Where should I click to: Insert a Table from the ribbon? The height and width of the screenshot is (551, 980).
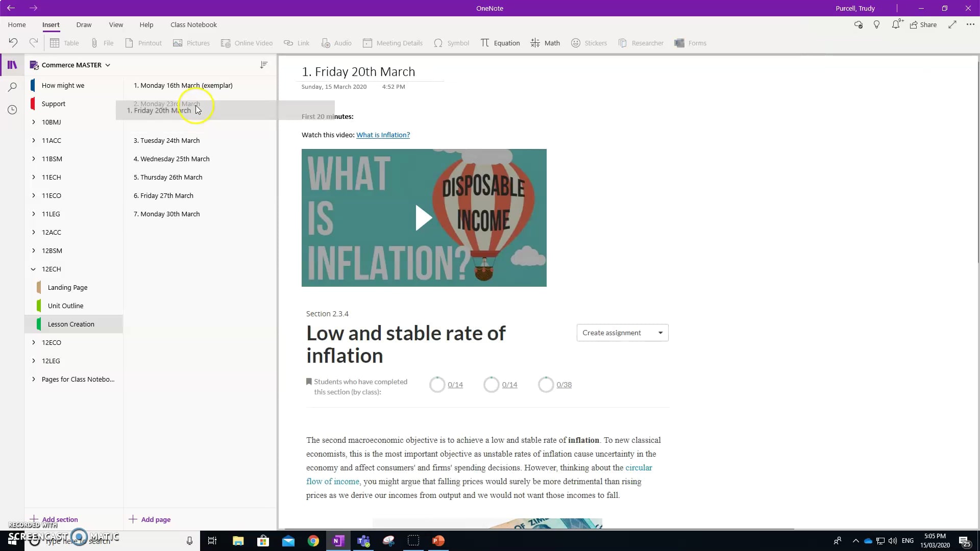click(x=64, y=43)
